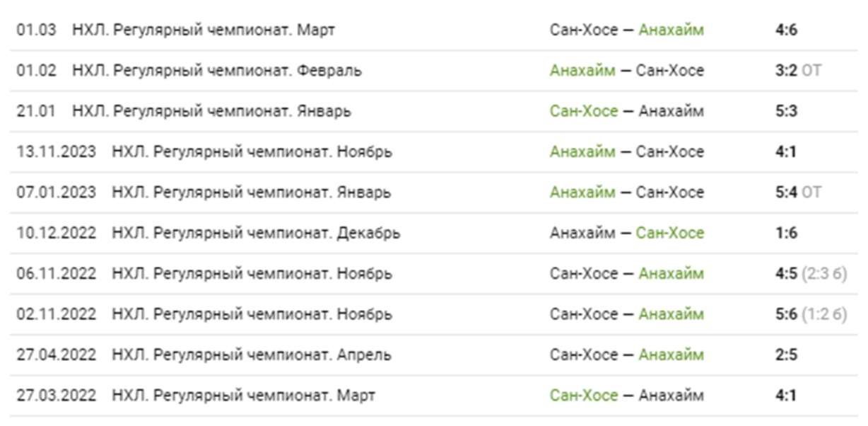Open the 27.04.2022 April match
The image size is (868, 426).
point(251,355)
